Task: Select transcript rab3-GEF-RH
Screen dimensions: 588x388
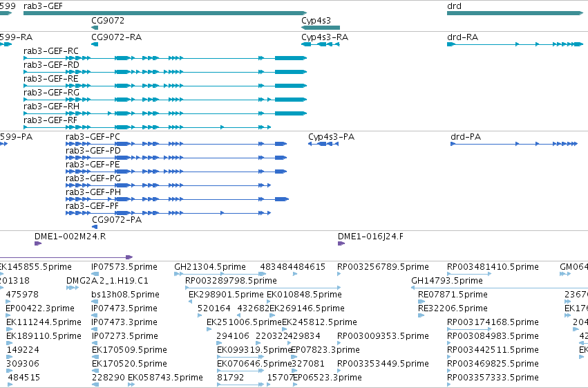Action: pos(165,113)
